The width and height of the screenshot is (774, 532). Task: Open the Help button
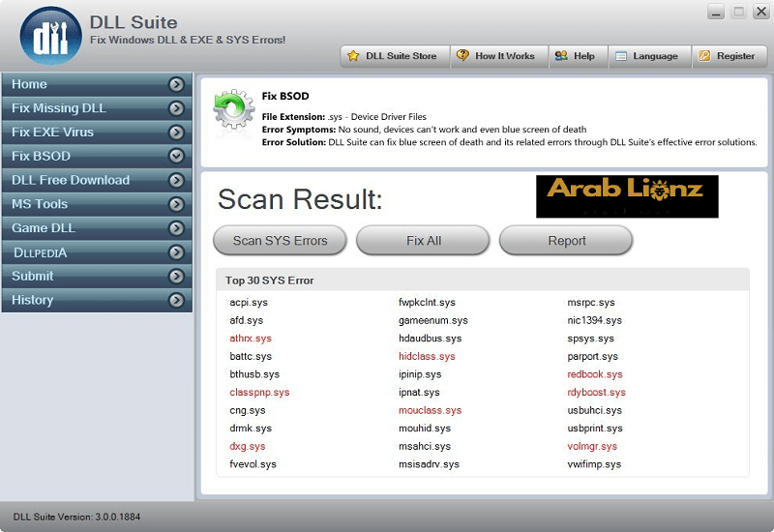(578, 56)
